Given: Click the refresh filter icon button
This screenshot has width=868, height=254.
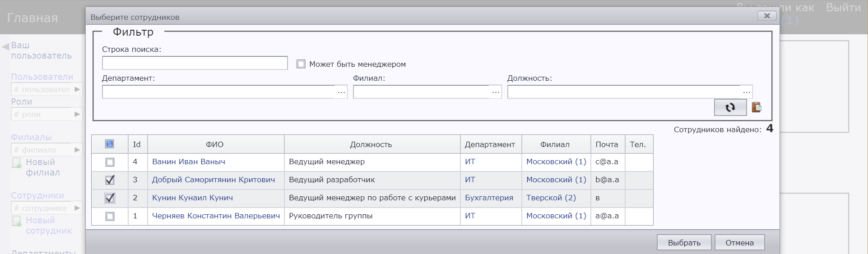Looking at the screenshot, I should pos(730,107).
